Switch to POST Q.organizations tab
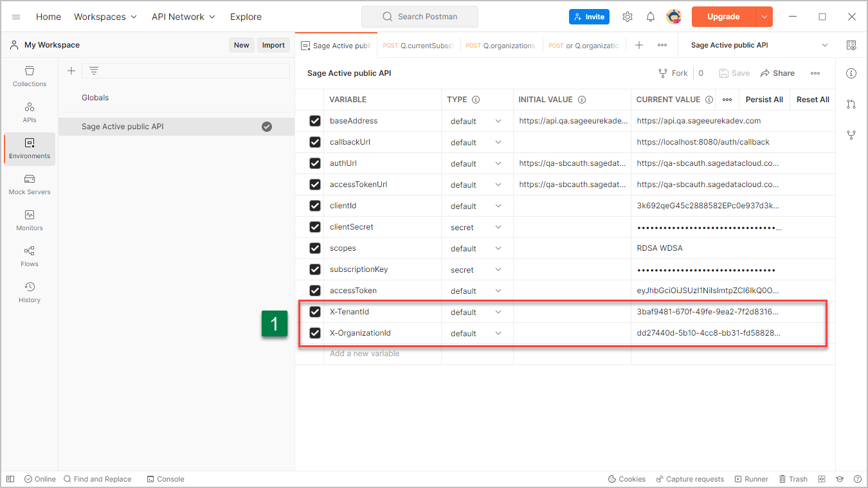Image resolution: width=868 pixels, height=488 pixels. coord(502,46)
